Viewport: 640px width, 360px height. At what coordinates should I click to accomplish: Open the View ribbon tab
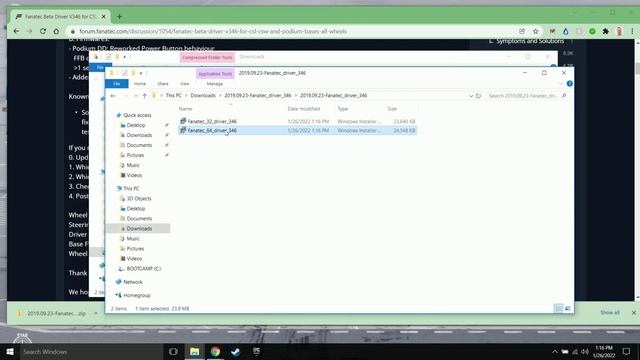[184, 84]
